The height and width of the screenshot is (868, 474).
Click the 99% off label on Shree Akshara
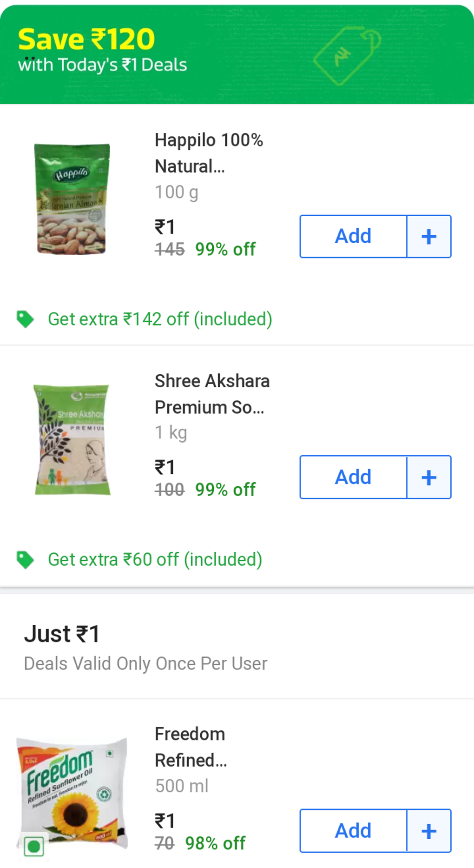point(225,489)
